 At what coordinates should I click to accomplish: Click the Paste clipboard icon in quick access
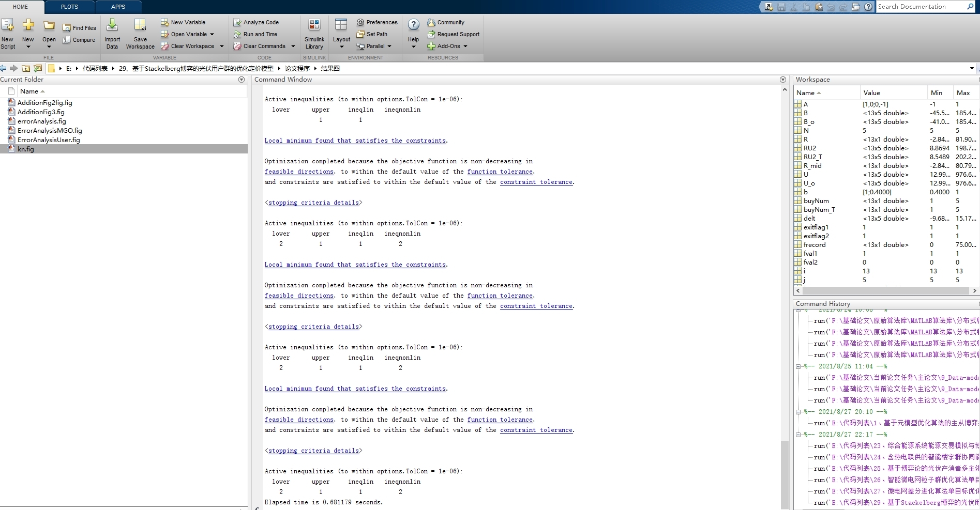819,7
